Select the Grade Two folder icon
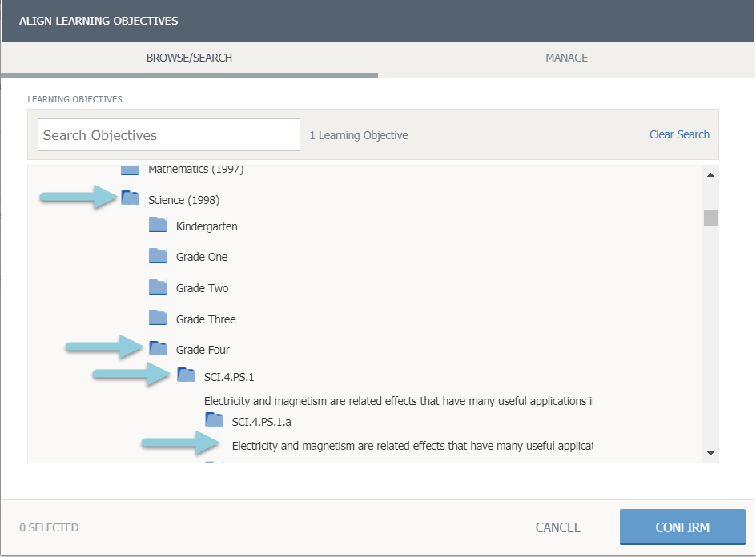The height and width of the screenshot is (557, 756). click(158, 287)
